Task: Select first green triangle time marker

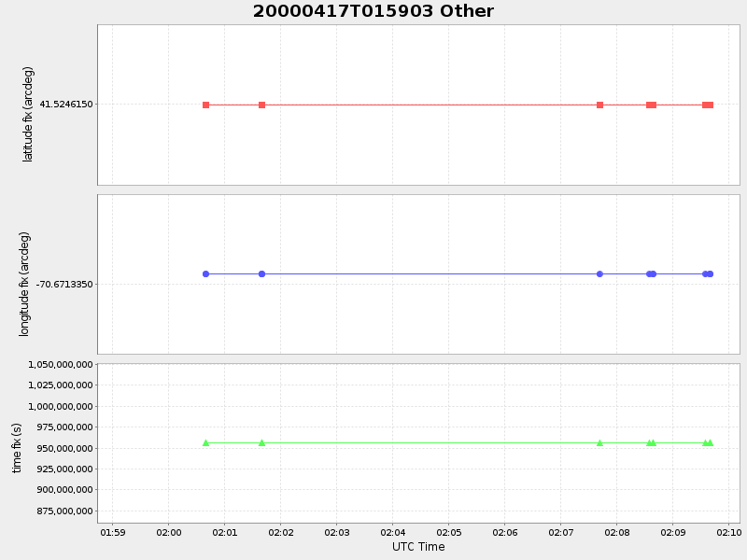Action: 205,442
